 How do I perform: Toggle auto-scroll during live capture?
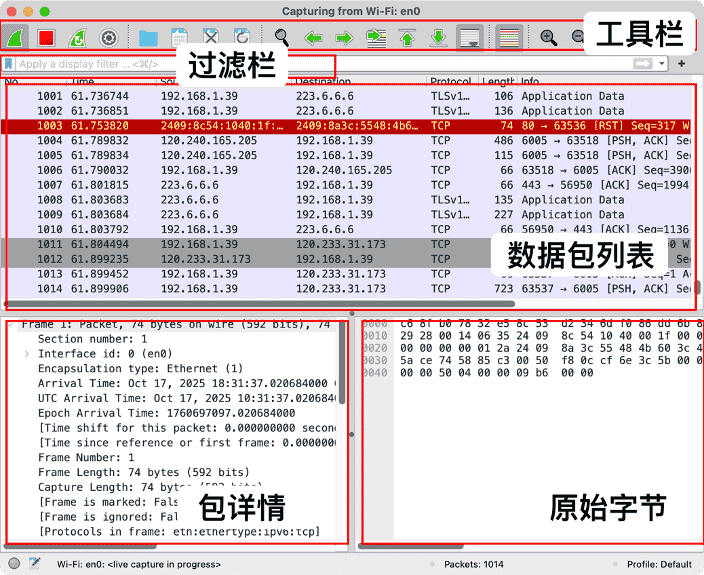pyautogui.click(x=468, y=38)
